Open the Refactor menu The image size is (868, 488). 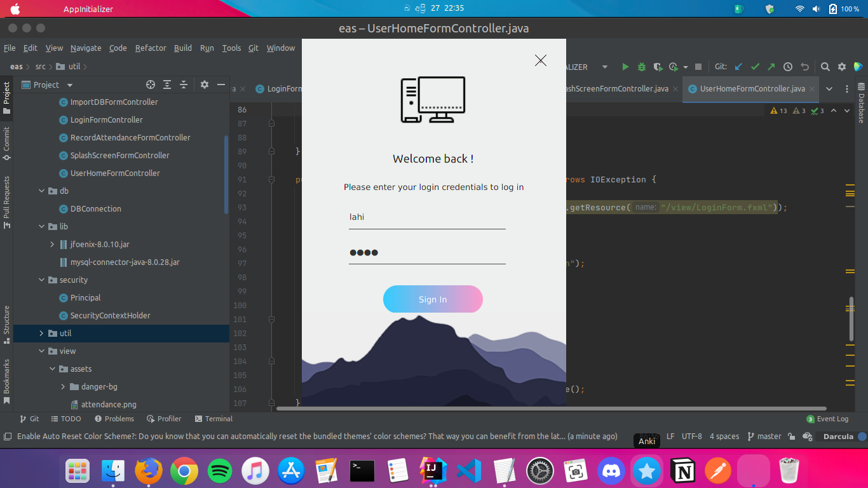click(151, 48)
